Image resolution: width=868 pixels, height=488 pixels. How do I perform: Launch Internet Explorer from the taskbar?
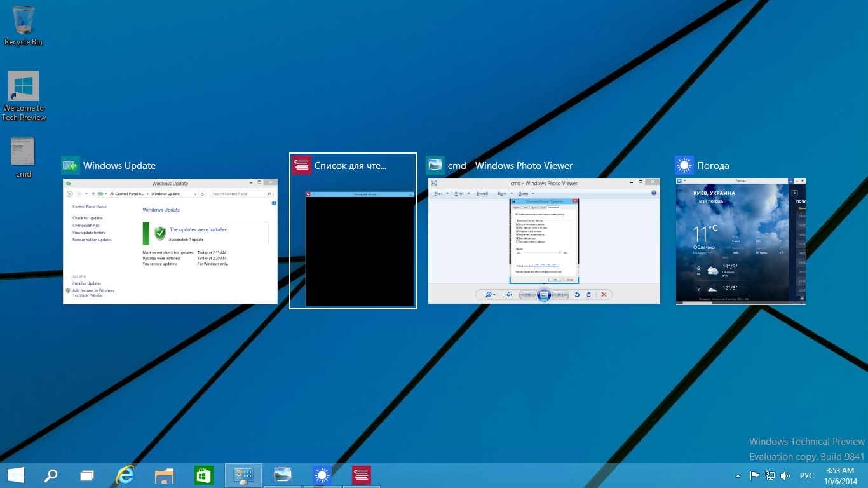125,475
